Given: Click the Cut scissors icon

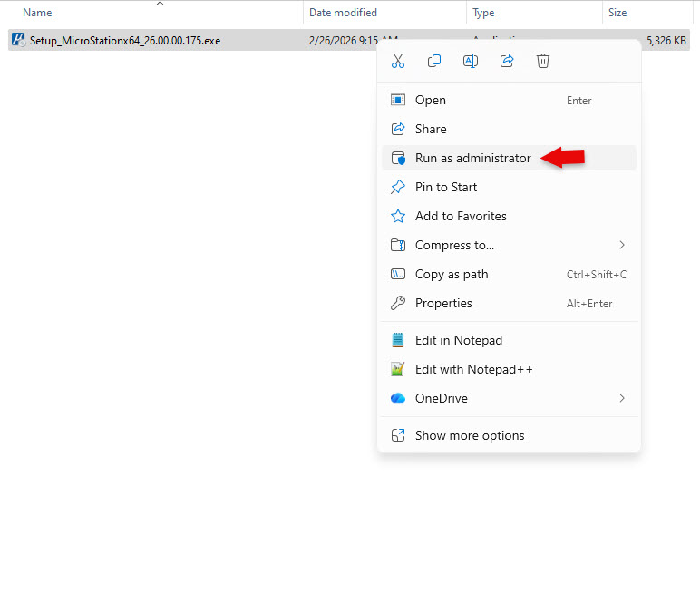Looking at the screenshot, I should [x=398, y=61].
